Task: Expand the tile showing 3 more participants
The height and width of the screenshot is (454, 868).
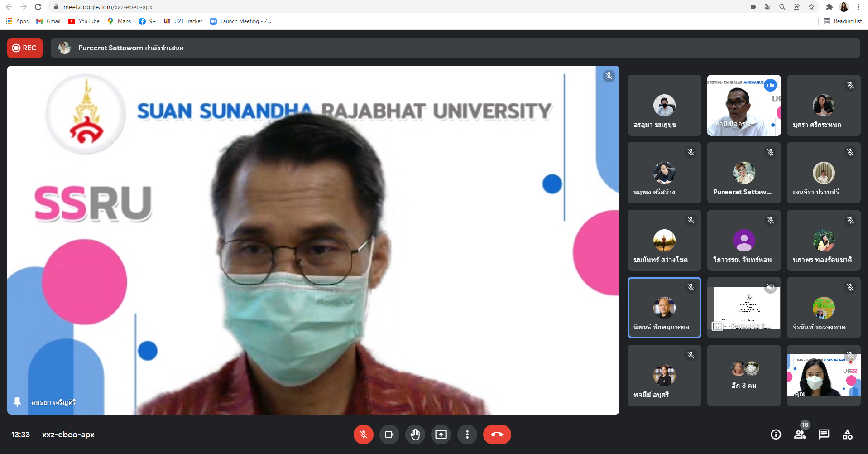Action: pyautogui.click(x=744, y=375)
